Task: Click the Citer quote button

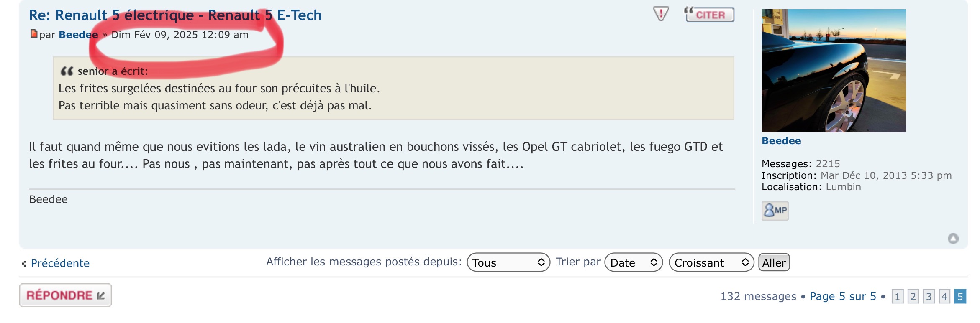Action: (709, 15)
